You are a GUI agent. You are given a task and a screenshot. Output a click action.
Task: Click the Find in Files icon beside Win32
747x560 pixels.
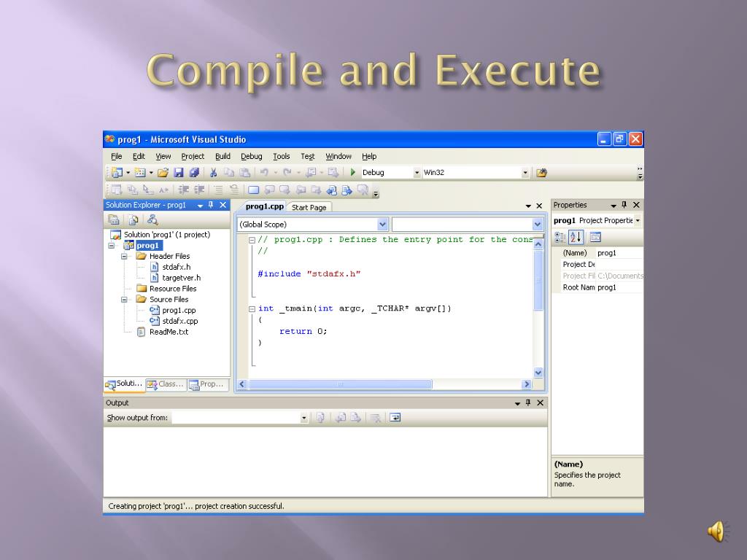coord(542,172)
